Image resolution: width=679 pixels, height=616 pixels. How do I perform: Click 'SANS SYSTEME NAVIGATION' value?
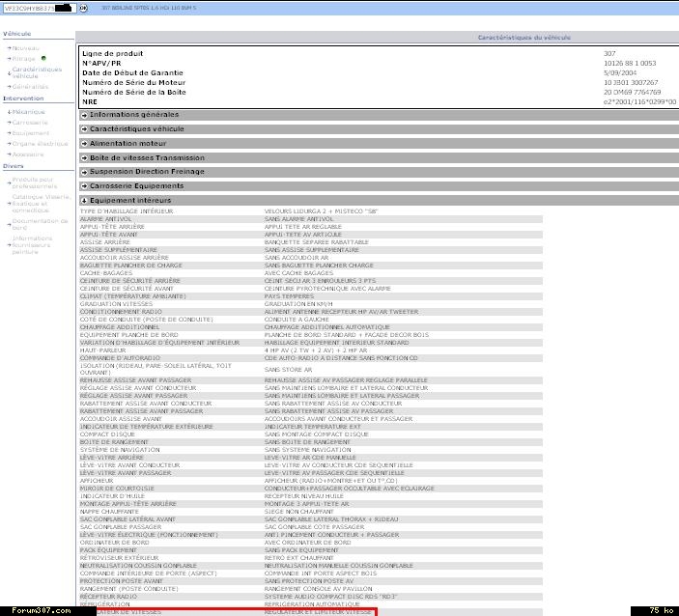pyautogui.click(x=307, y=450)
